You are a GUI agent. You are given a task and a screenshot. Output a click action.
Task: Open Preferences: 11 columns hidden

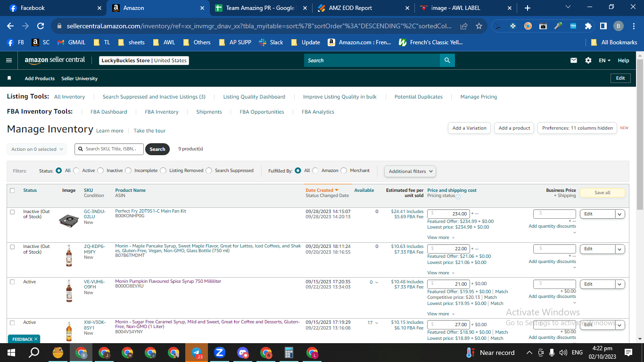coord(577,128)
